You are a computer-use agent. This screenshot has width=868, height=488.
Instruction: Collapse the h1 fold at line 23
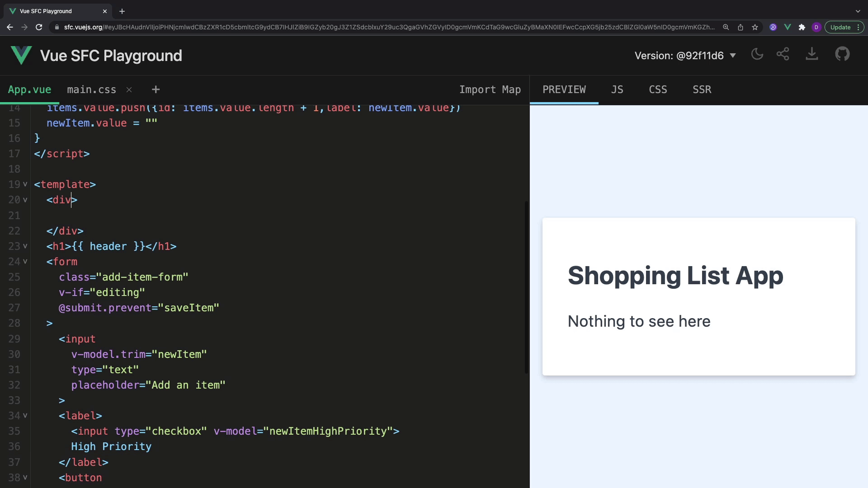[x=25, y=246]
